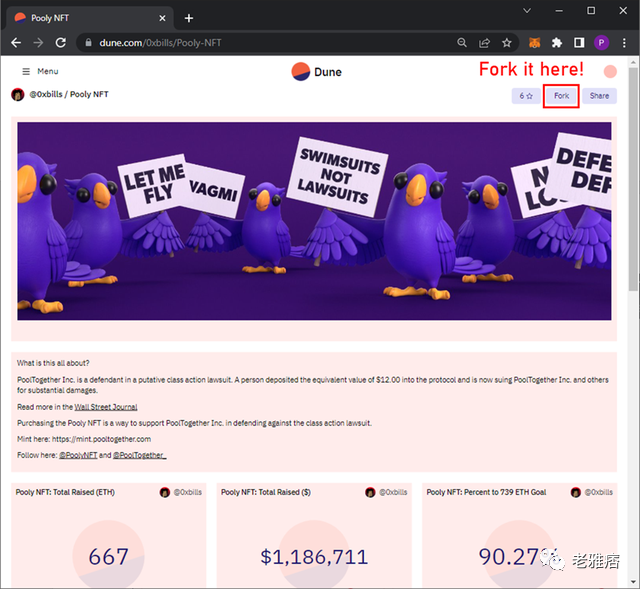The image size is (640, 589).
Task: Click the Dune logo in the header
Action: [x=317, y=72]
